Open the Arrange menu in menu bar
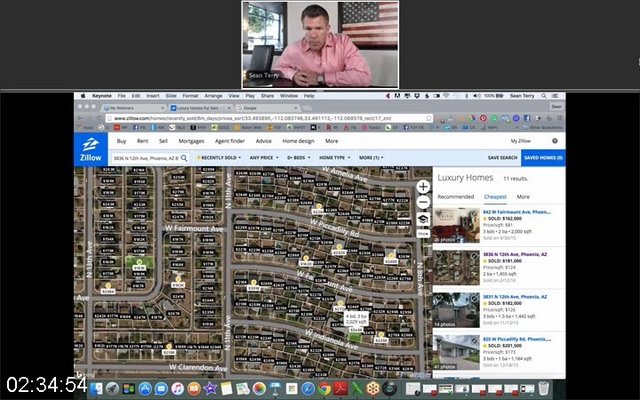Screen dimensions: 640x400 pyautogui.click(x=213, y=96)
